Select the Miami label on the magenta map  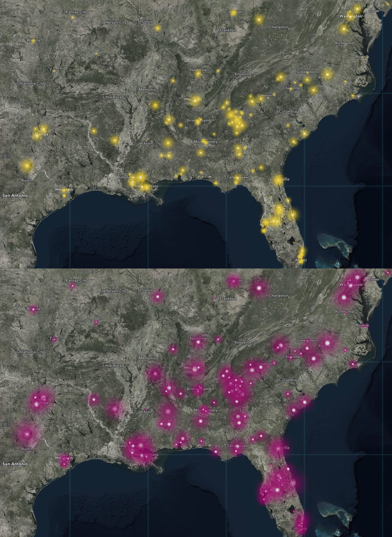coord(301,528)
